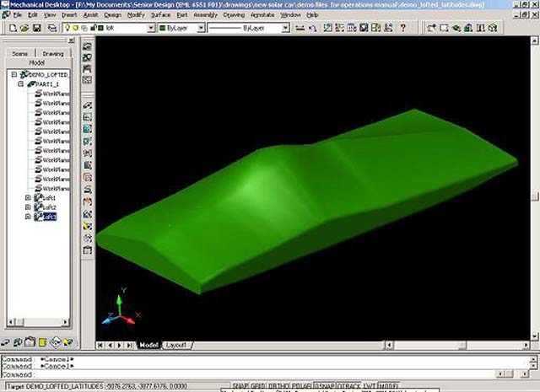This screenshot has height=392, width=540.
Task: Click the viewport scroll-up arrow
Action: click(x=534, y=41)
